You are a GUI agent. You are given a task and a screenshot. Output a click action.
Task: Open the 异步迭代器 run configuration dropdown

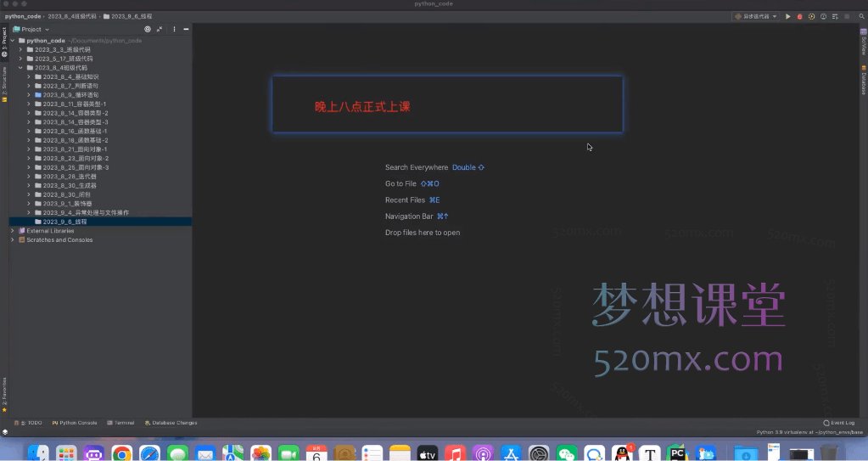pyautogui.click(x=756, y=17)
